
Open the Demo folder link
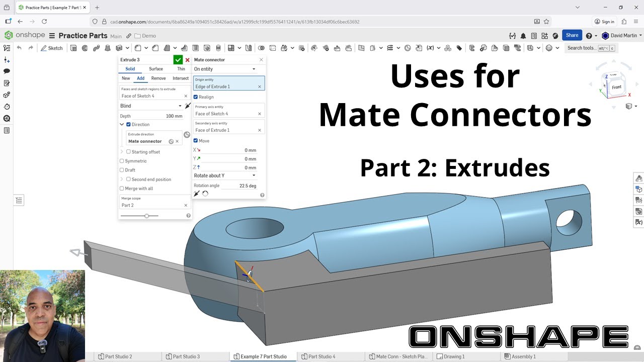[145, 36]
